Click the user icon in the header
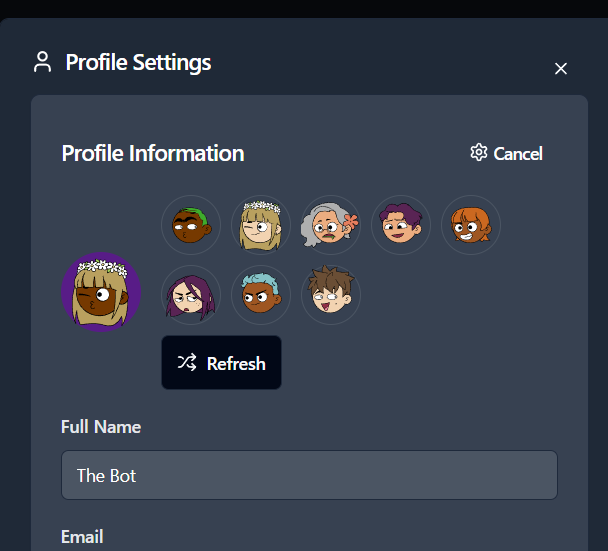 click(42, 62)
